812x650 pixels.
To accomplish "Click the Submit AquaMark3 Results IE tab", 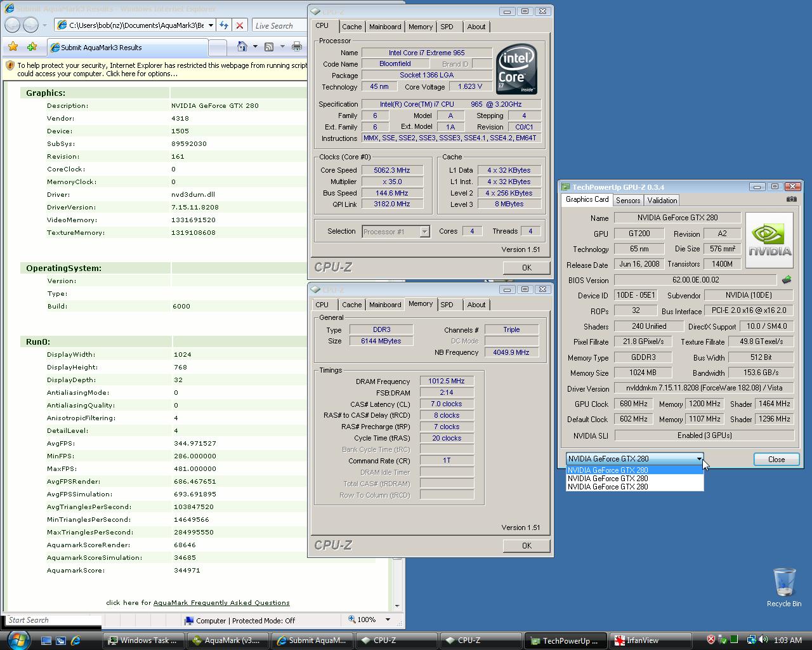I will pyautogui.click(x=128, y=47).
